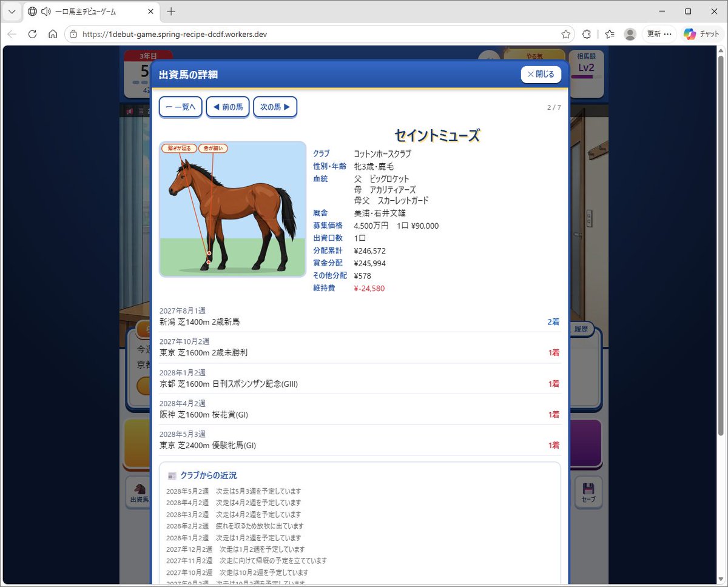Click the club name コットンホースクラブ
The image size is (728, 587).
coord(382,154)
